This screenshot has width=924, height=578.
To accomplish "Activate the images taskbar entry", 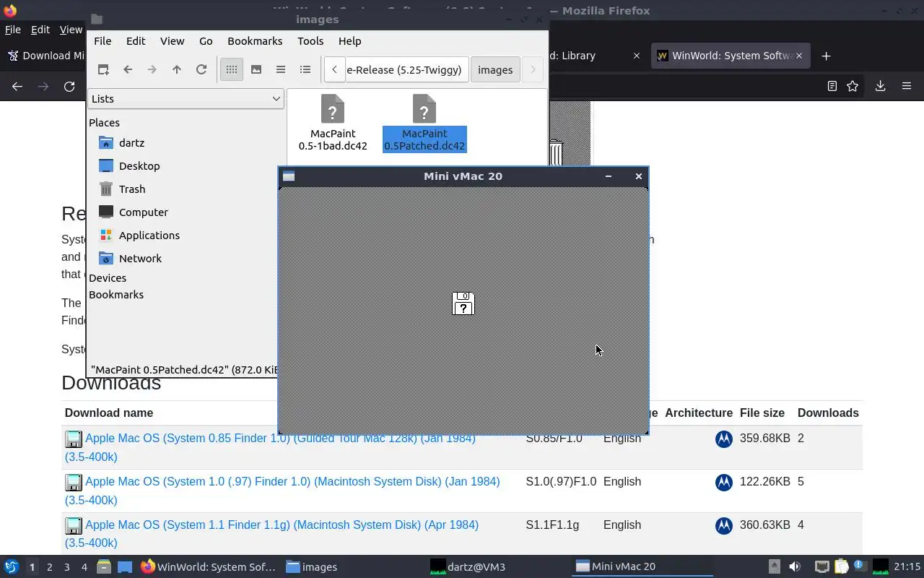I will (x=312, y=567).
